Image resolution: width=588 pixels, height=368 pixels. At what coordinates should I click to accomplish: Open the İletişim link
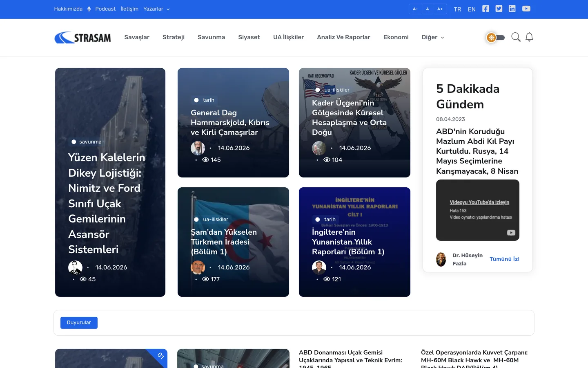coord(129,9)
